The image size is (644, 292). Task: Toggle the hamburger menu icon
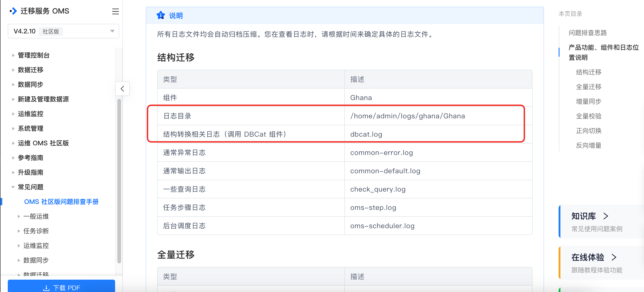[115, 11]
